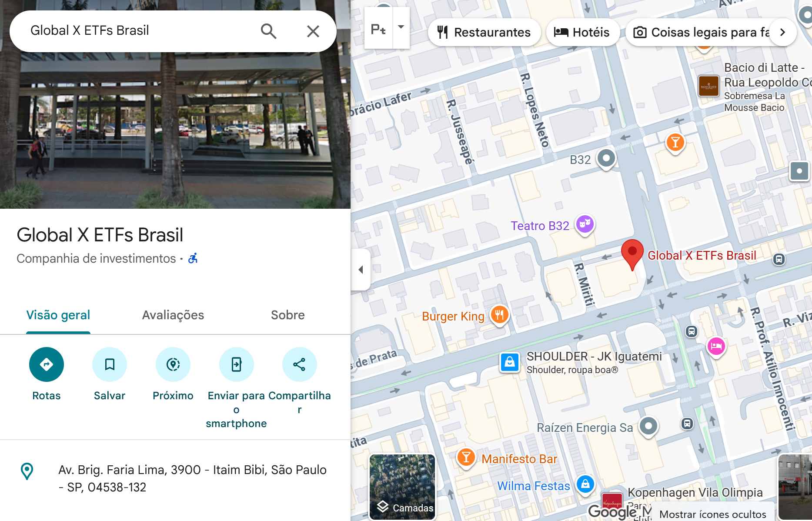Toggle the Camadas layers thumbnail
Viewport: 812px width, 521px height.
pyautogui.click(x=402, y=487)
